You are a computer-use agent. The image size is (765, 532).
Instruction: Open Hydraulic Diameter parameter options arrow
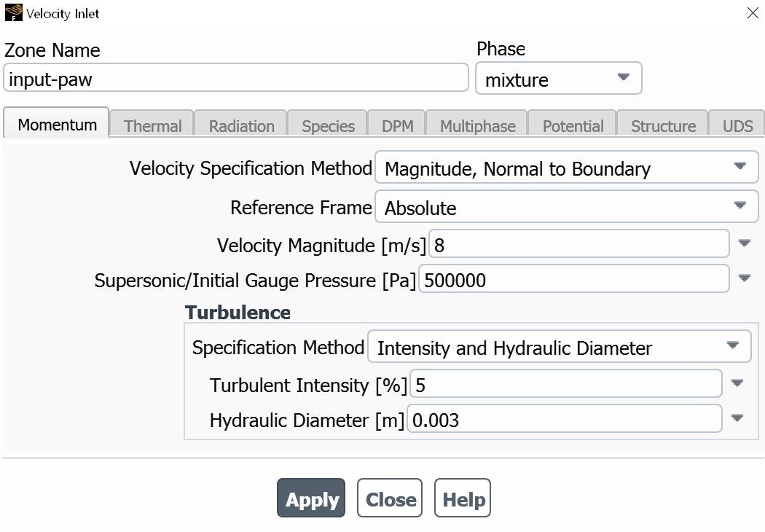pyautogui.click(x=737, y=418)
